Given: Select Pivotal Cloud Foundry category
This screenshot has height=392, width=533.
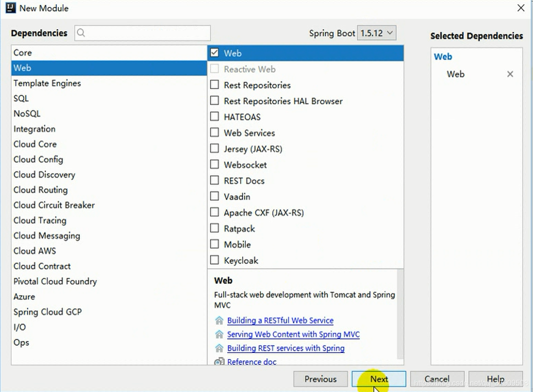Looking at the screenshot, I should (109, 282).
